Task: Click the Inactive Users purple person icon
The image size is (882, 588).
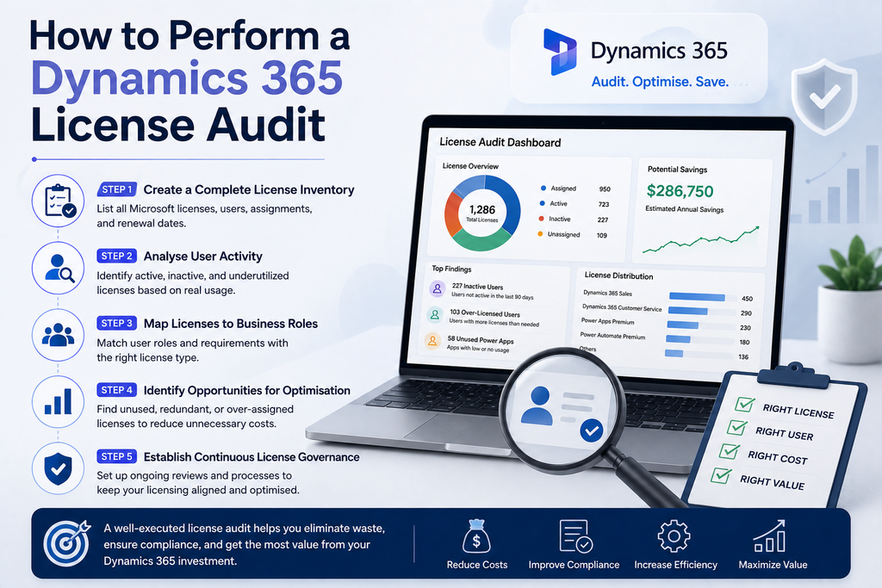Action: tap(437, 289)
